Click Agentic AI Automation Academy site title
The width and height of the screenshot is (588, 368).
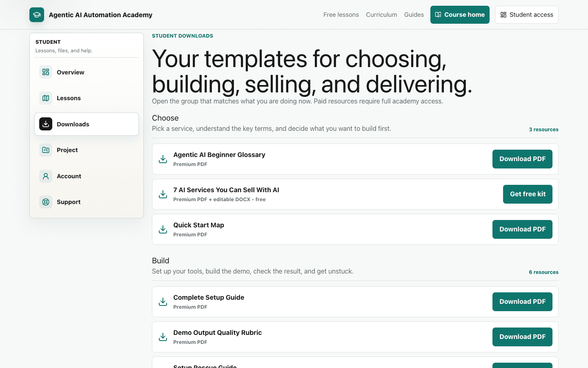[x=100, y=15]
